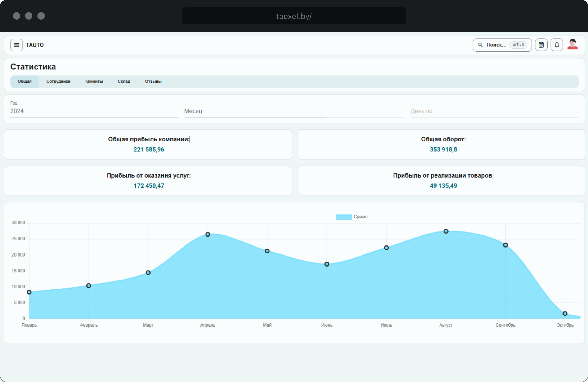
Task: Click the calendar icon in header
Action: (541, 45)
